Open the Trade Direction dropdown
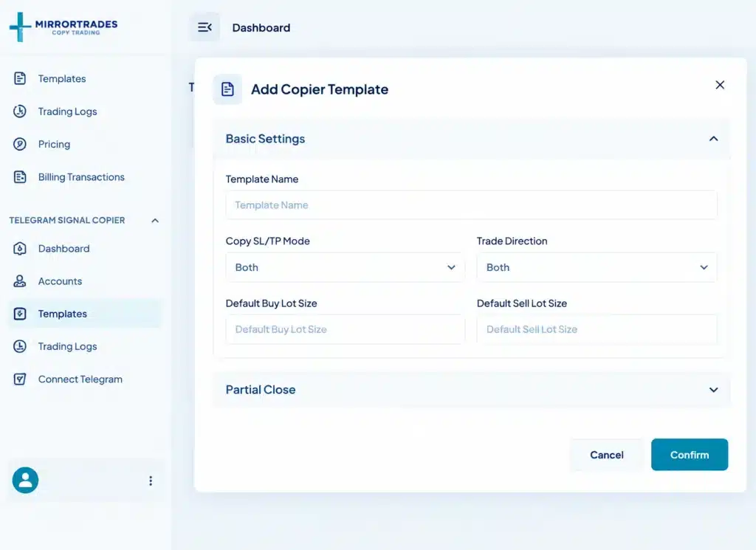Image resolution: width=756 pixels, height=550 pixels. [x=597, y=267]
